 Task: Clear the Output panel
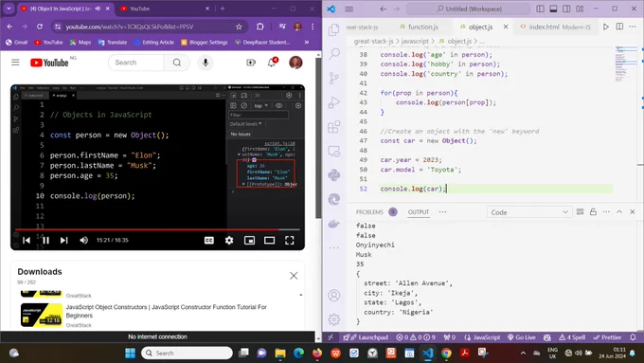click(580, 211)
